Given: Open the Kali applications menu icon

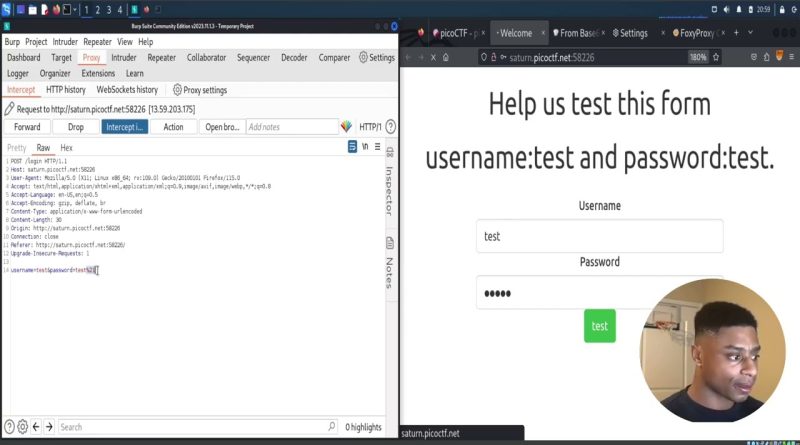Looking at the screenshot, I should pos(6,9).
